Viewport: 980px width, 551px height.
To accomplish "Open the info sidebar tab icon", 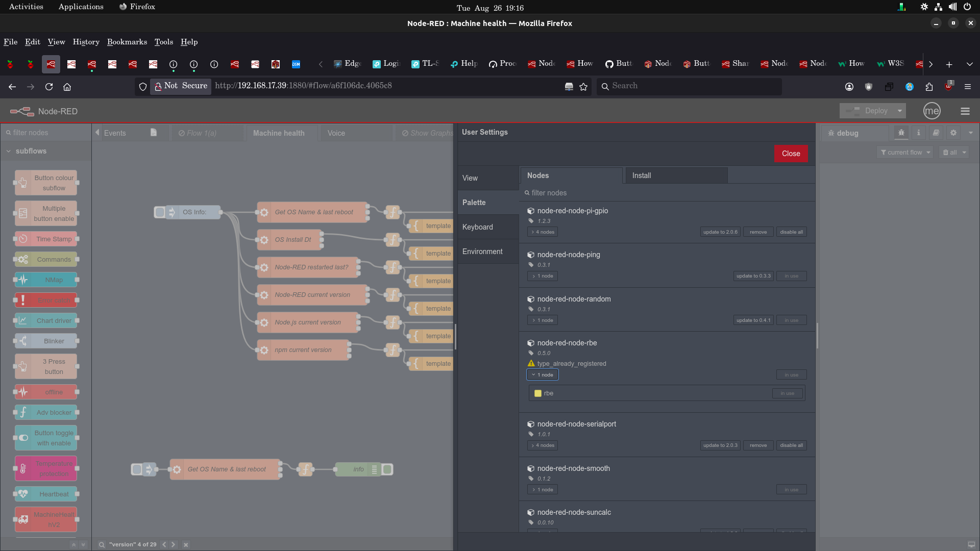I will (918, 133).
